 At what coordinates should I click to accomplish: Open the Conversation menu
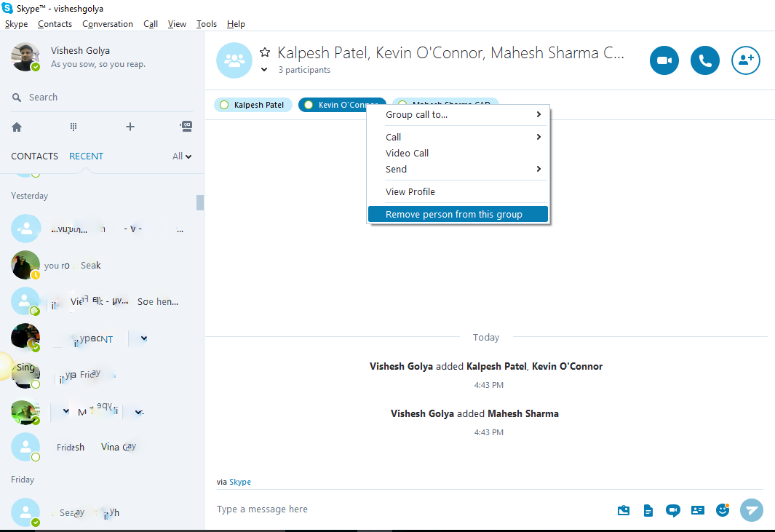[107, 24]
